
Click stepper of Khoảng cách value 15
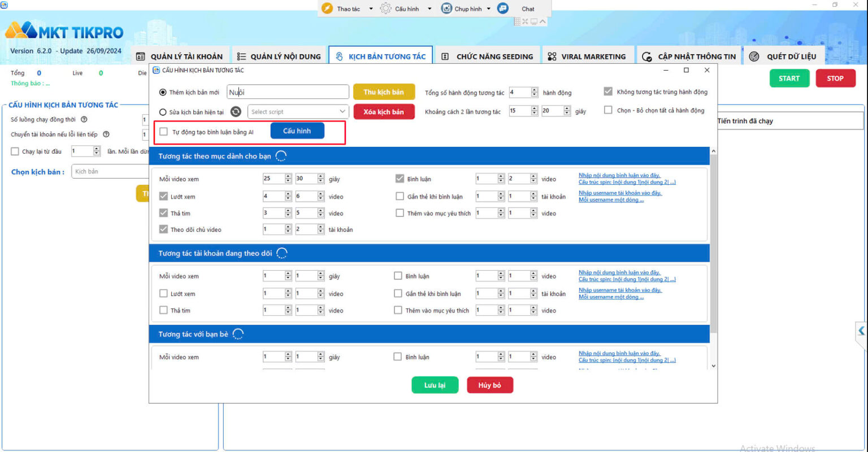[x=535, y=111]
